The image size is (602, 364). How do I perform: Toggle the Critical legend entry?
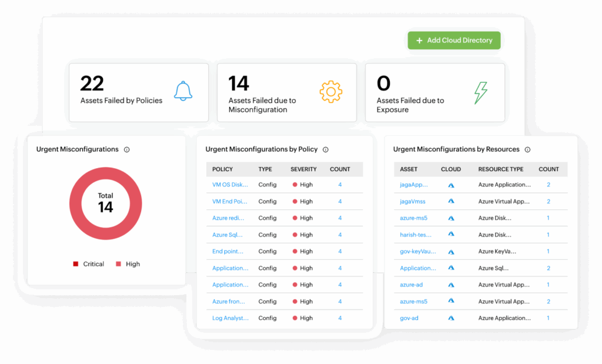click(89, 264)
